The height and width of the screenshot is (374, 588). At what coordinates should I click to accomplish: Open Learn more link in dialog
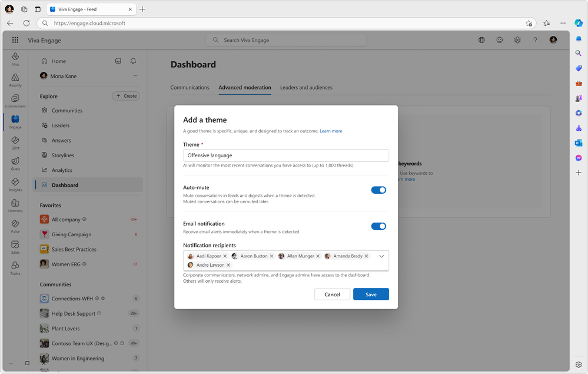pyautogui.click(x=331, y=131)
